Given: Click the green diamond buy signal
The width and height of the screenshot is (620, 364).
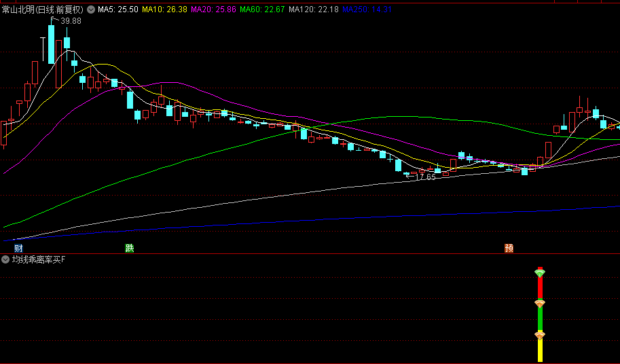Looking at the screenshot, I should pos(540,273).
